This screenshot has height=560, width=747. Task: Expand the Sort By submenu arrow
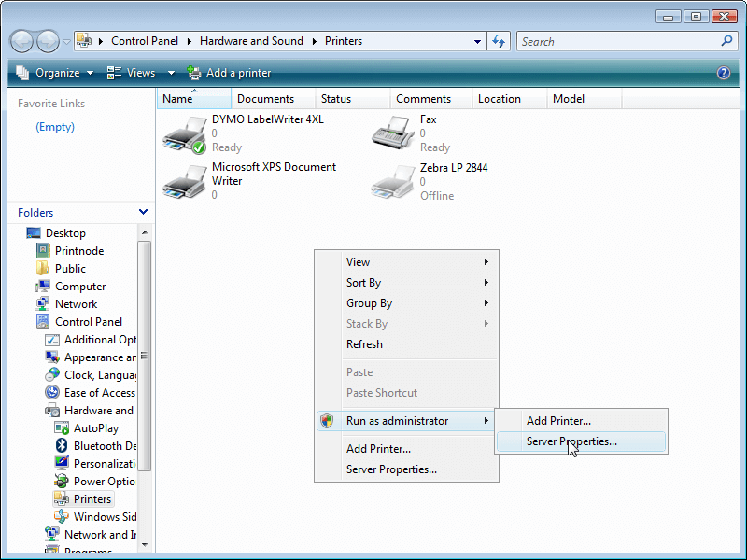click(486, 283)
